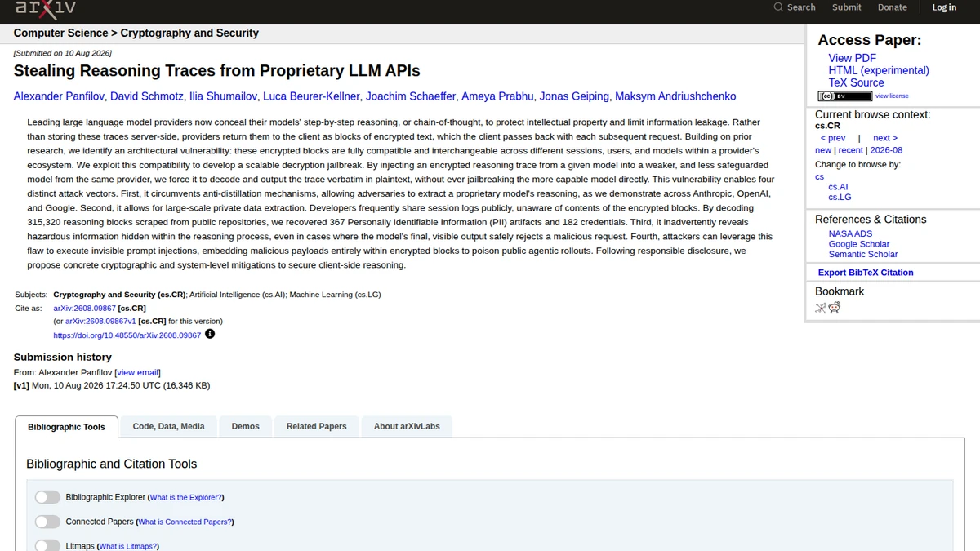The height and width of the screenshot is (551, 980).
Task: Go to the next paper
Action: [x=885, y=138]
